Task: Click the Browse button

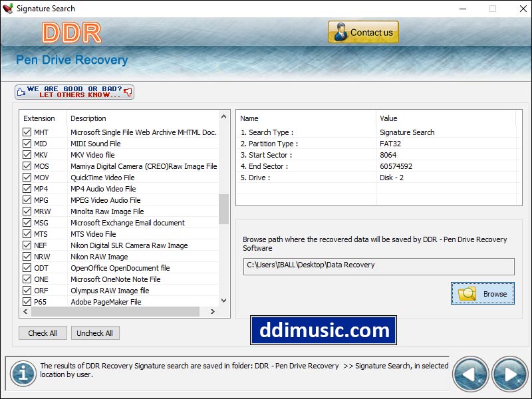Action: [x=482, y=293]
